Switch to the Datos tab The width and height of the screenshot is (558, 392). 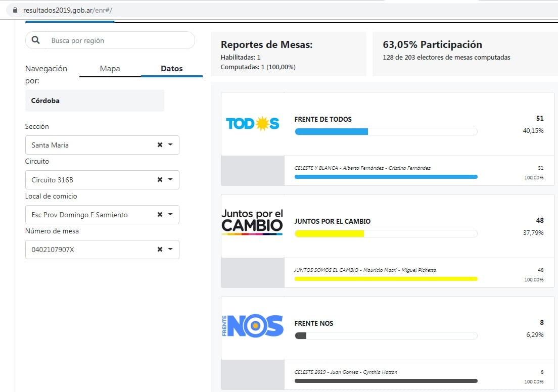click(172, 69)
